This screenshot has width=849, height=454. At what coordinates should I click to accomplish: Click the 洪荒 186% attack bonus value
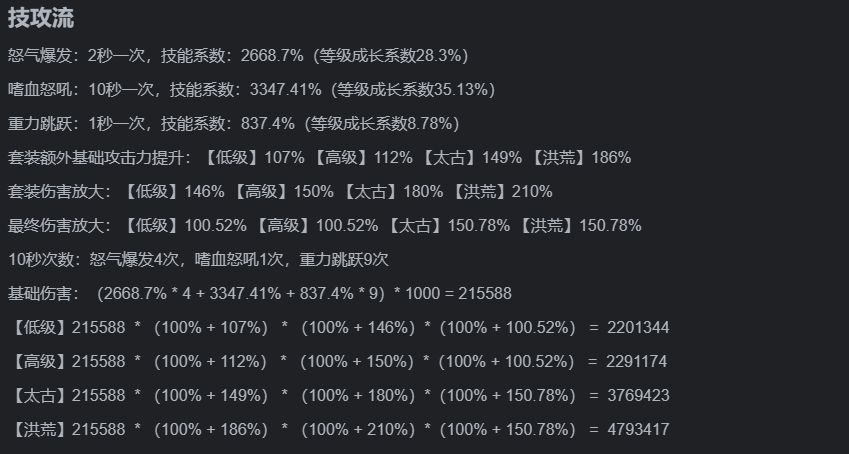609,157
